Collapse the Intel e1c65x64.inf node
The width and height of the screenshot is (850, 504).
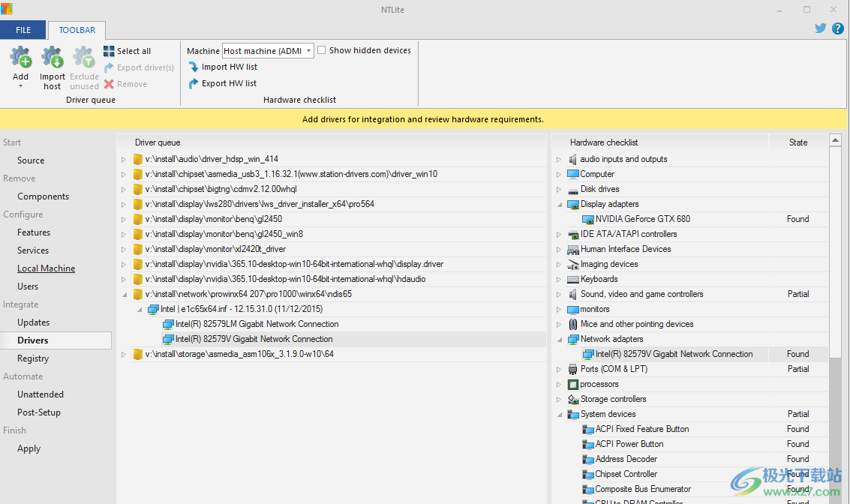[x=140, y=310]
